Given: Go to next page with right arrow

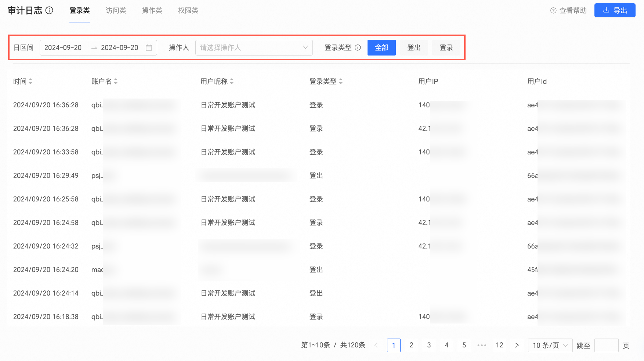Looking at the screenshot, I should [x=517, y=345].
